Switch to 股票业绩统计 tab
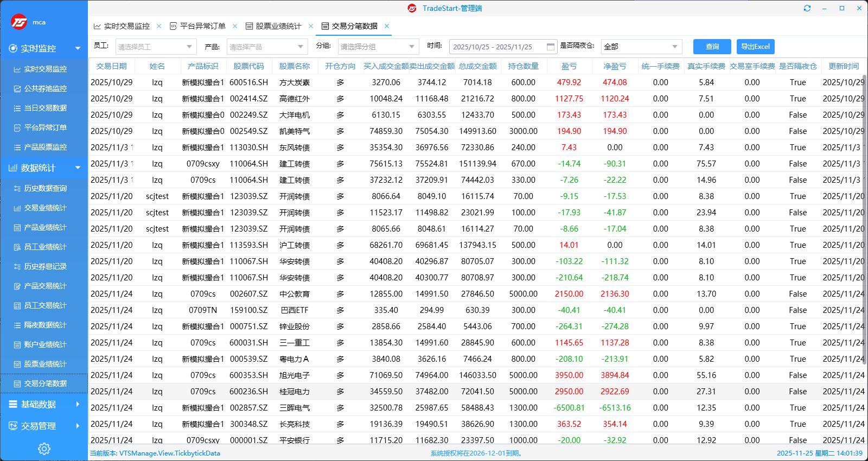Viewport: 868px width, 461px height. pos(278,26)
